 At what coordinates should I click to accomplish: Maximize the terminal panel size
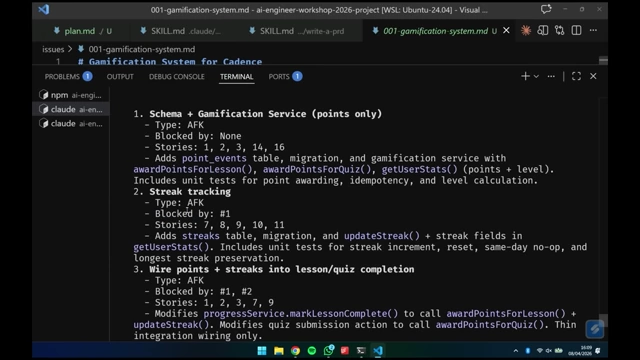pyautogui.click(x=576, y=76)
